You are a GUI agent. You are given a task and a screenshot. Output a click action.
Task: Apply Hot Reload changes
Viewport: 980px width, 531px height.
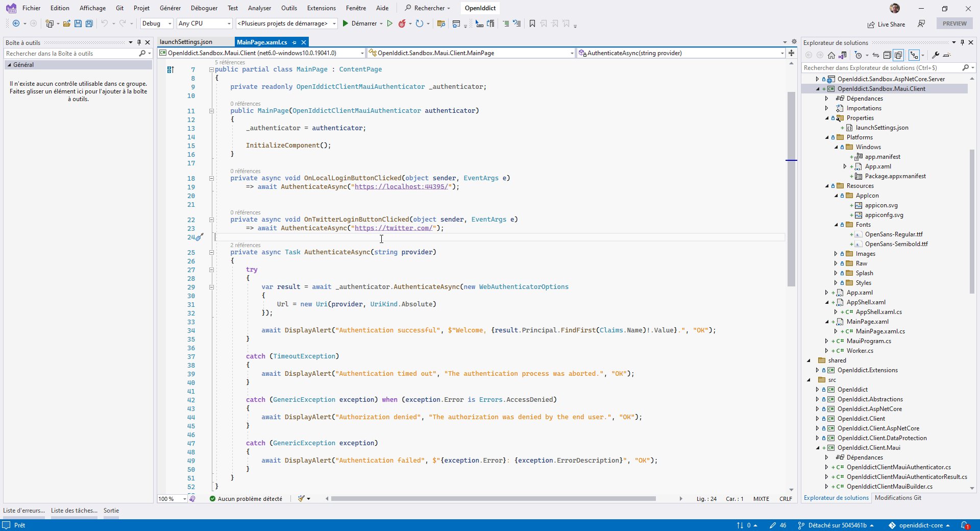click(403, 23)
